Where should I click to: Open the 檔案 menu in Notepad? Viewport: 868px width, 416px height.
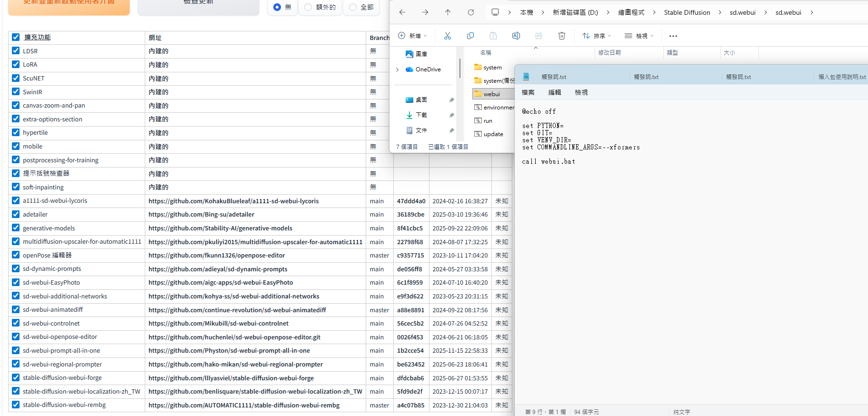click(528, 92)
